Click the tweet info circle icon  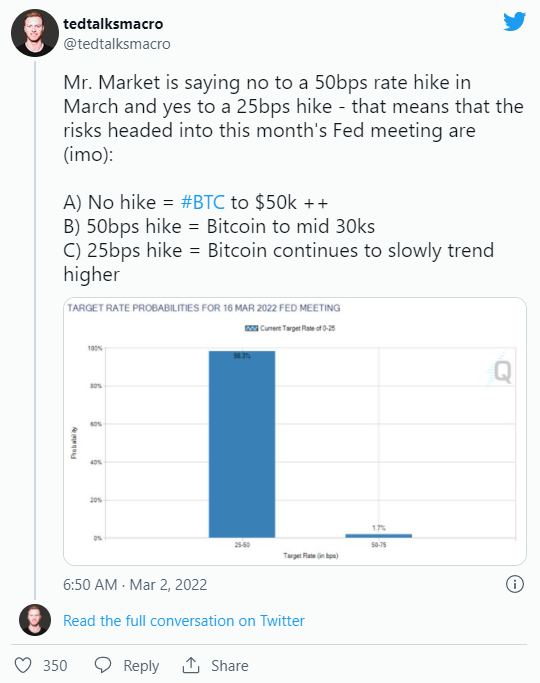click(514, 584)
